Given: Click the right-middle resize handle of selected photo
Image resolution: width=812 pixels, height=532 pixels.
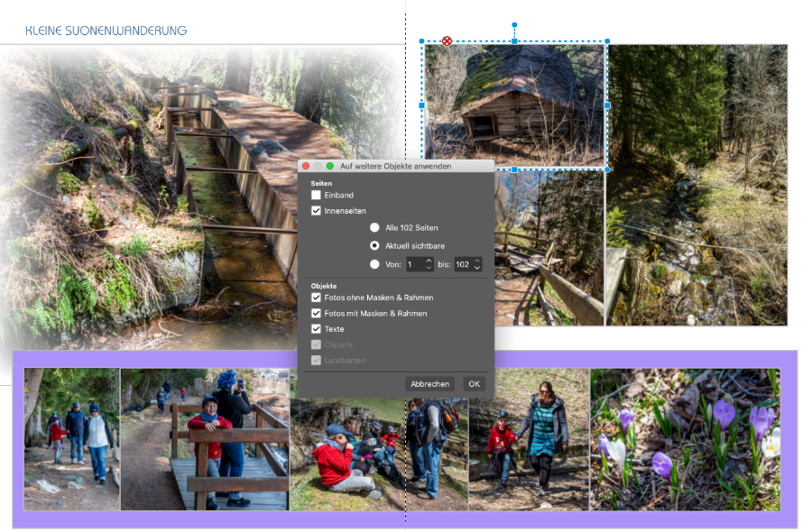Looking at the screenshot, I should click(x=607, y=105).
